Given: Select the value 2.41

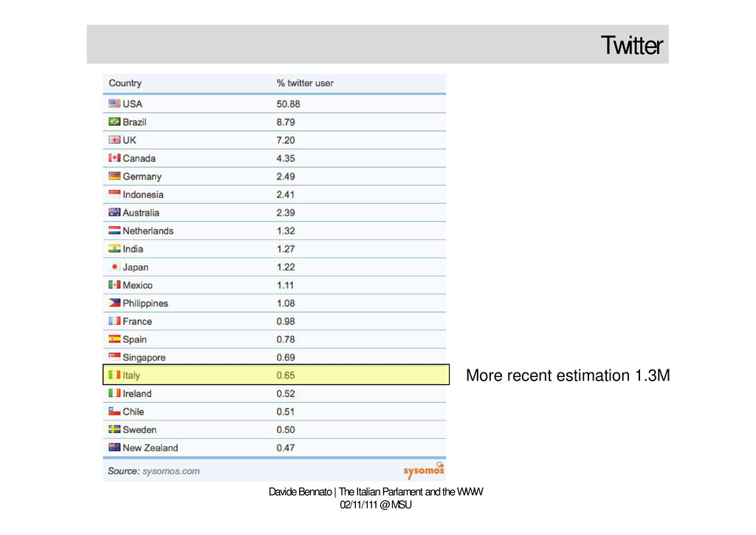Looking at the screenshot, I should [286, 194].
